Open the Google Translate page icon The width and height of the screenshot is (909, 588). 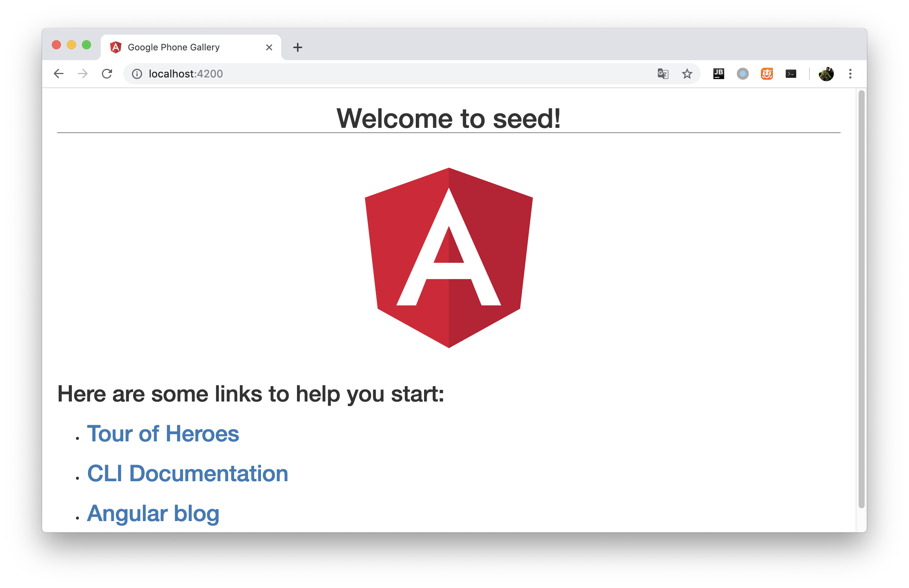(x=663, y=74)
